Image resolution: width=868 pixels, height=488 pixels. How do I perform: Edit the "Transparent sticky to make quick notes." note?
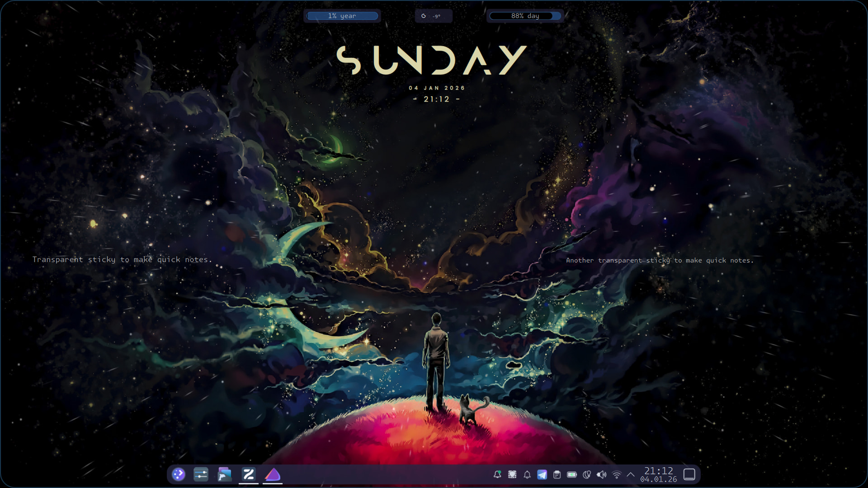tap(122, 259)
